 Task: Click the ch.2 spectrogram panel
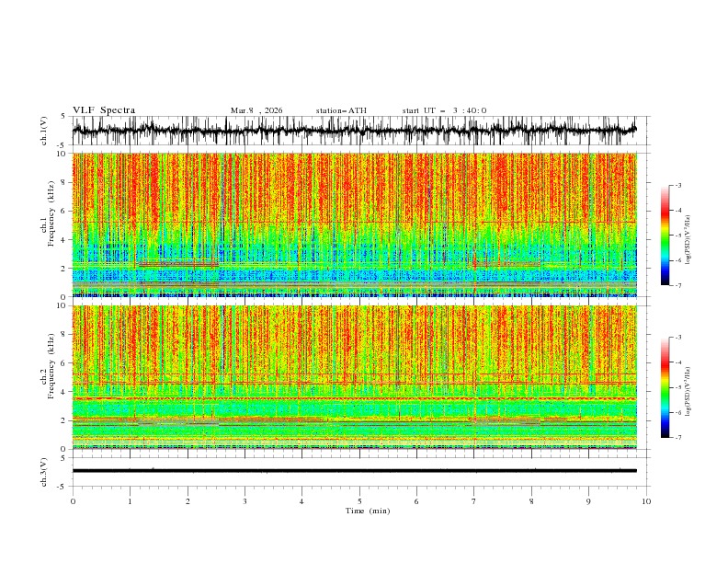click(x=354, y=377)
